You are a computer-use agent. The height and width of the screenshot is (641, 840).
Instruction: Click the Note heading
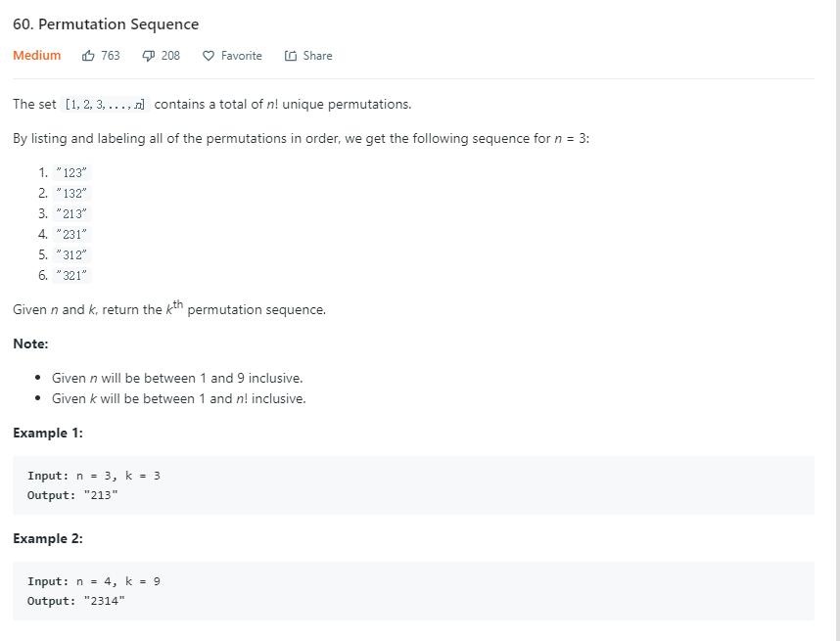(x=30, y=343)
